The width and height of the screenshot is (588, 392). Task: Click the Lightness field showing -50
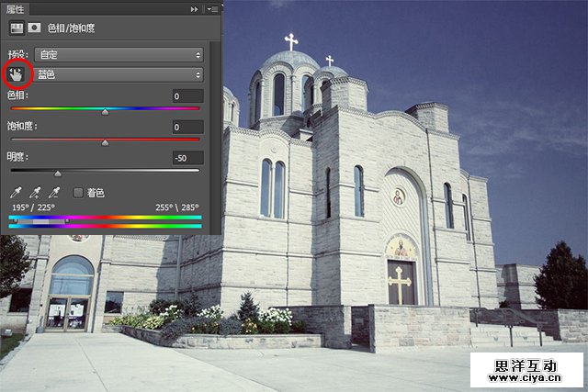click(187, 157)
